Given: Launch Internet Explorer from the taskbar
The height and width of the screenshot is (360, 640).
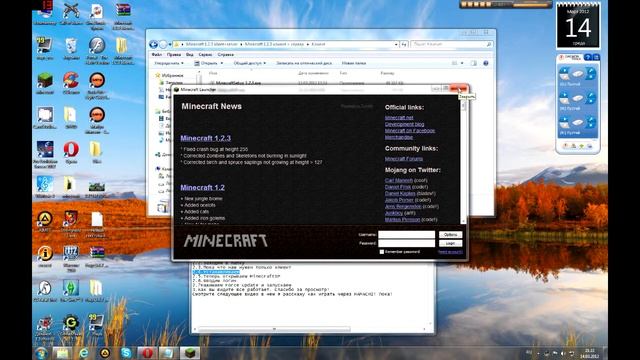Looking at the screenshot, I should (84, 353).
